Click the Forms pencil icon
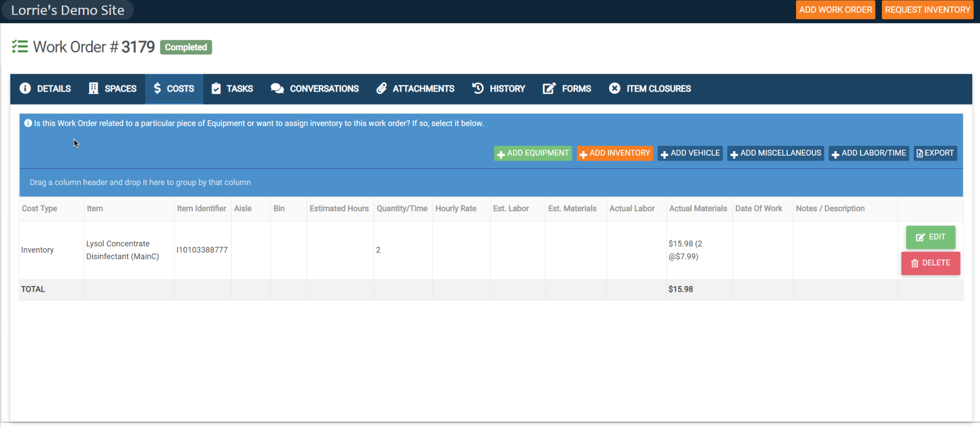The height and width of the screenshot is (427, 980). [549, 88]
